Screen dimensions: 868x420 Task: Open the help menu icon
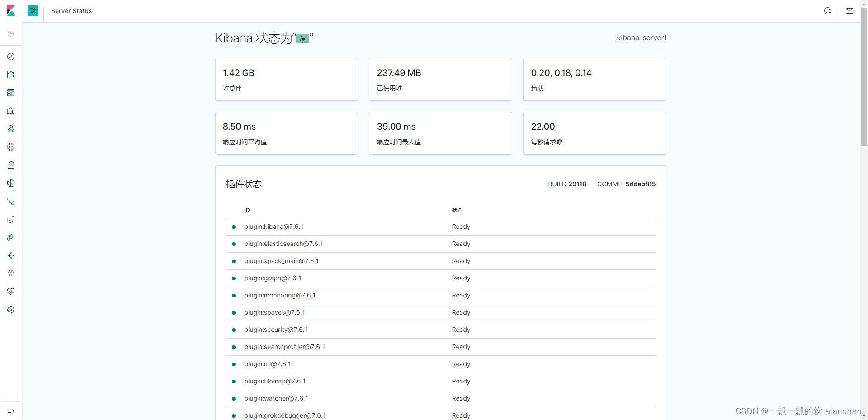(828, 11)
